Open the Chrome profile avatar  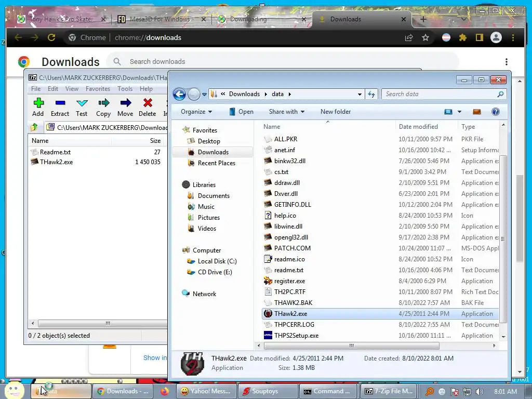point(496,37)
